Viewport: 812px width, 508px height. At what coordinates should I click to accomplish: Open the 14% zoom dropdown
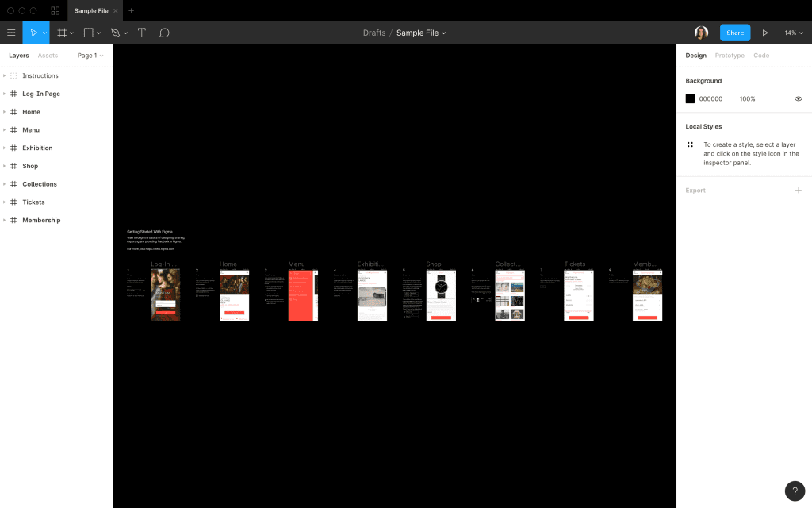coord(793,33)
